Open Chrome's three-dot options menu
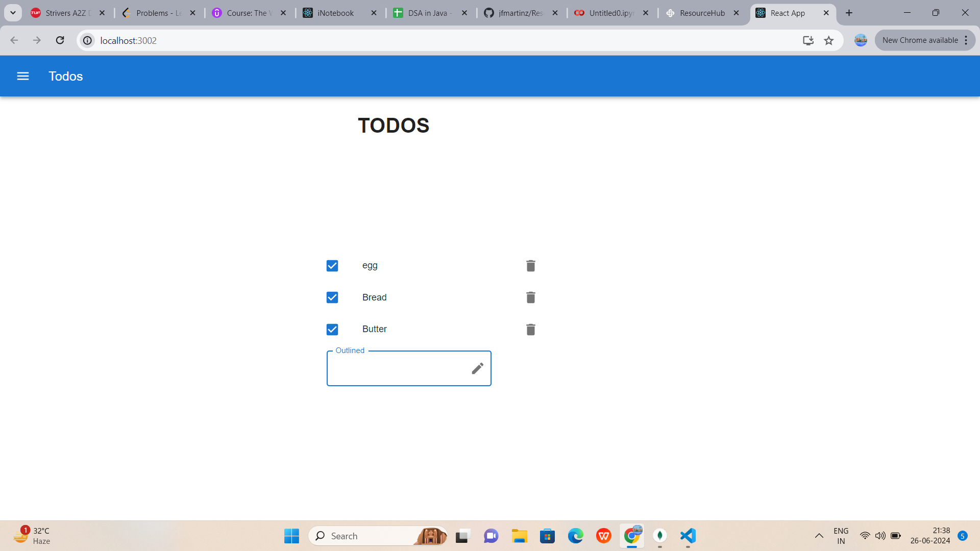 [x=966, y=40]
